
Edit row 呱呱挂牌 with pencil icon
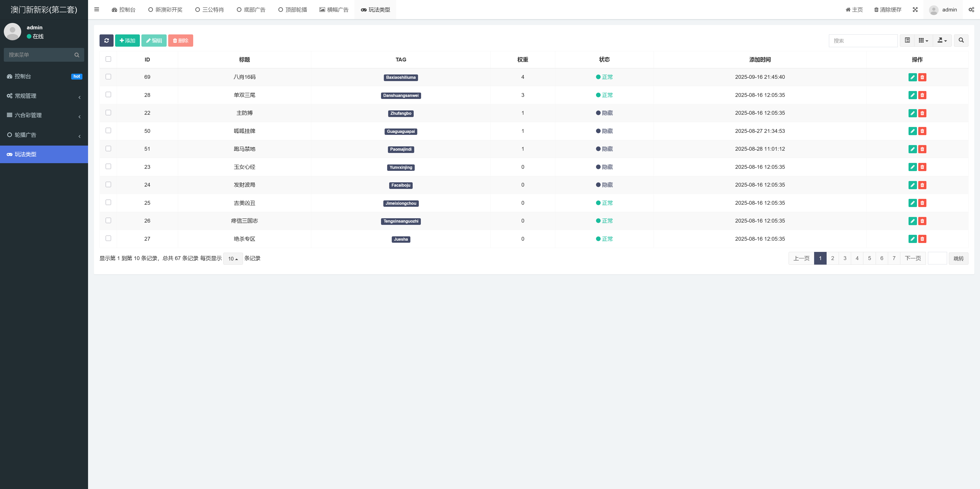pyautogui.click(x=912, y=131)
